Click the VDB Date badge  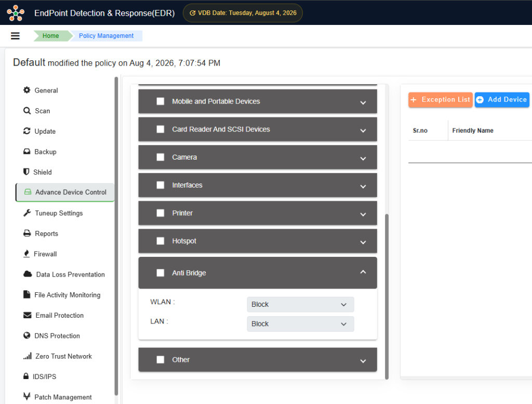click(243, 13)
